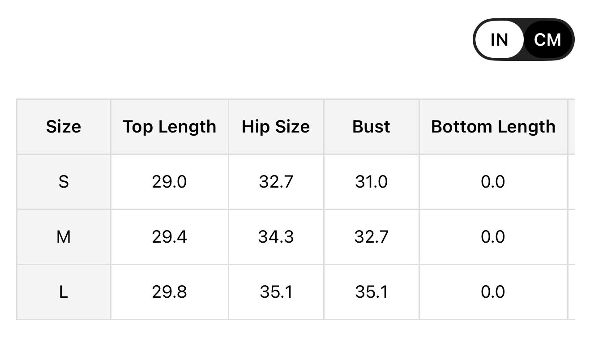Click the 32.7 hip size cell for S
The height and width of the screenshot is (364, 590).
tap(276, 182)
